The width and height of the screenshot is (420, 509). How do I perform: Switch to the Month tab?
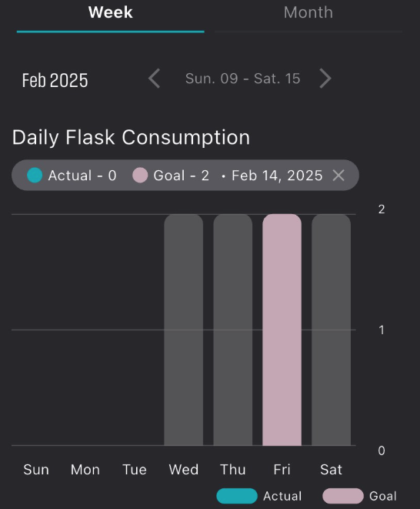(308, 13)
